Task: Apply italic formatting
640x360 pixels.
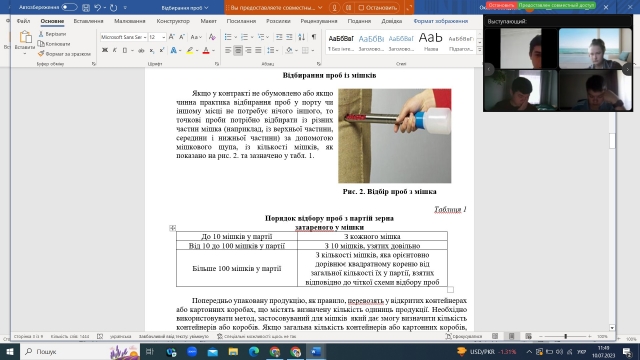Action: 115,50
